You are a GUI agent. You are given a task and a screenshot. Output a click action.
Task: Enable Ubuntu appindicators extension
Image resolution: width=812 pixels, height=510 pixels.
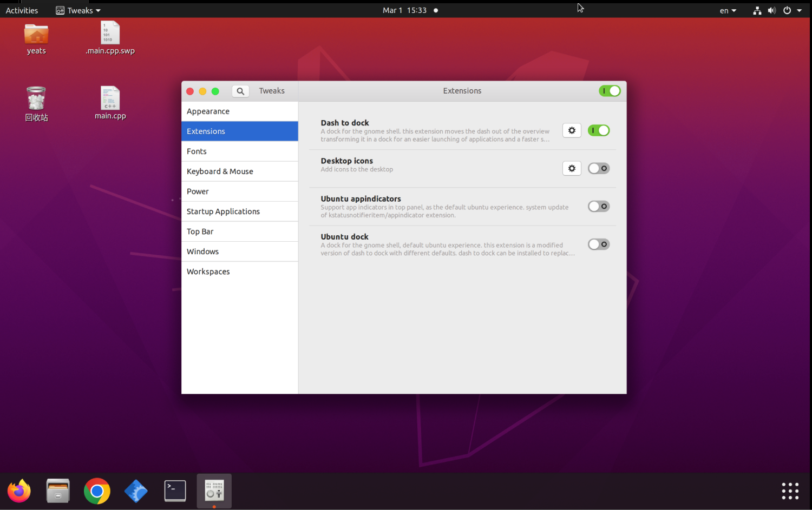click(x=598, y=206)
